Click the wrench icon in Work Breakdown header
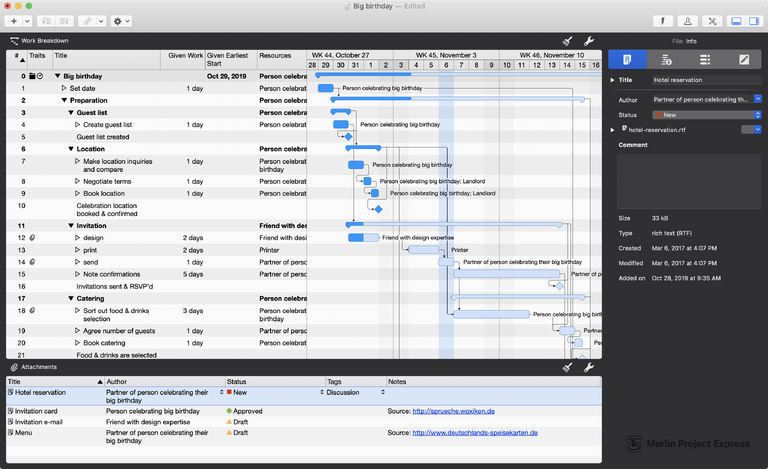The width and height of the screenshot is (768, 469). [x=589, y=41]
